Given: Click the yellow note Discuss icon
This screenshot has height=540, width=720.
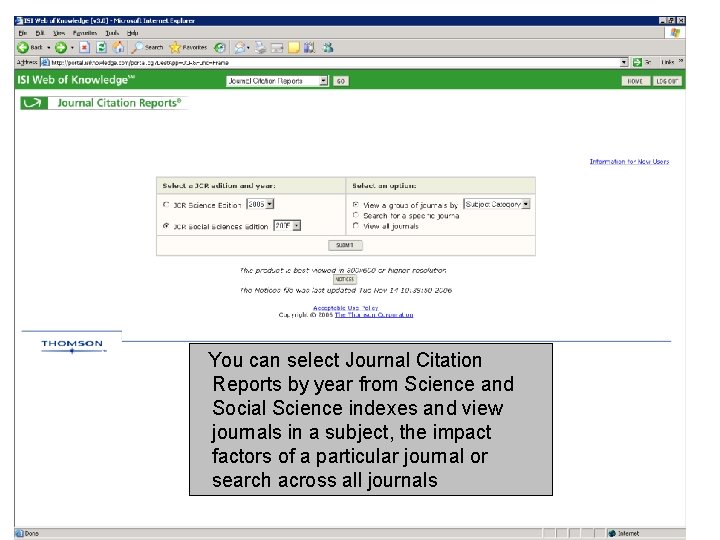Looking at the screenshot, I should coord(294,48).
